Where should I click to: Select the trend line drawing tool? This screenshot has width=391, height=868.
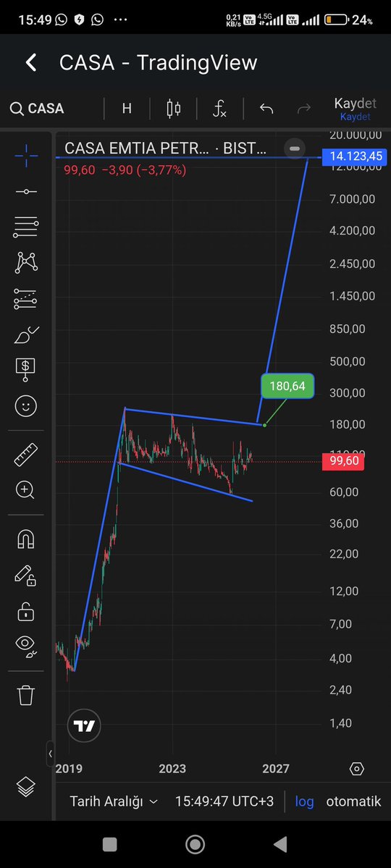coord(26,192)
